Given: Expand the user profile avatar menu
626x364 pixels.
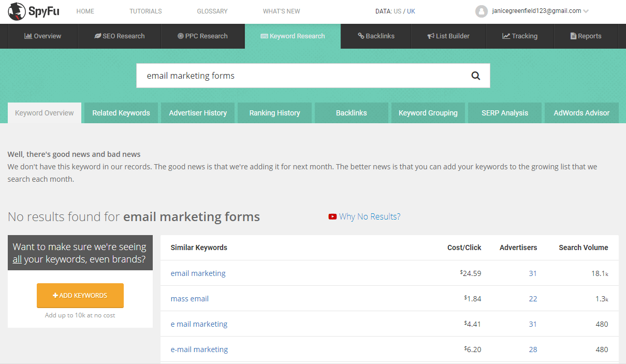Looking at the screenshot, I should [x=481, y=11].
